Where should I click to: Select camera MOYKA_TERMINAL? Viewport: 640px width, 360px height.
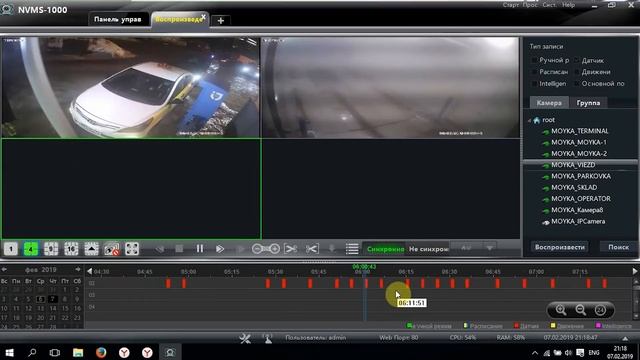[580, 131]
